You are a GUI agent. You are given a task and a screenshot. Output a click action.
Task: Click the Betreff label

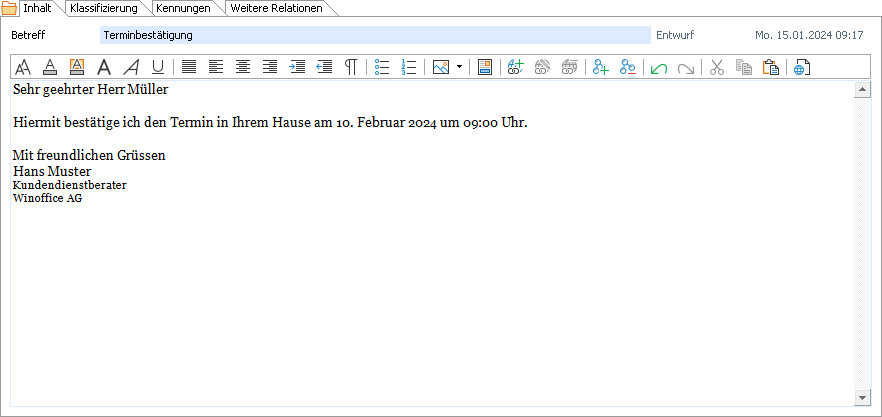coord(28,35)
